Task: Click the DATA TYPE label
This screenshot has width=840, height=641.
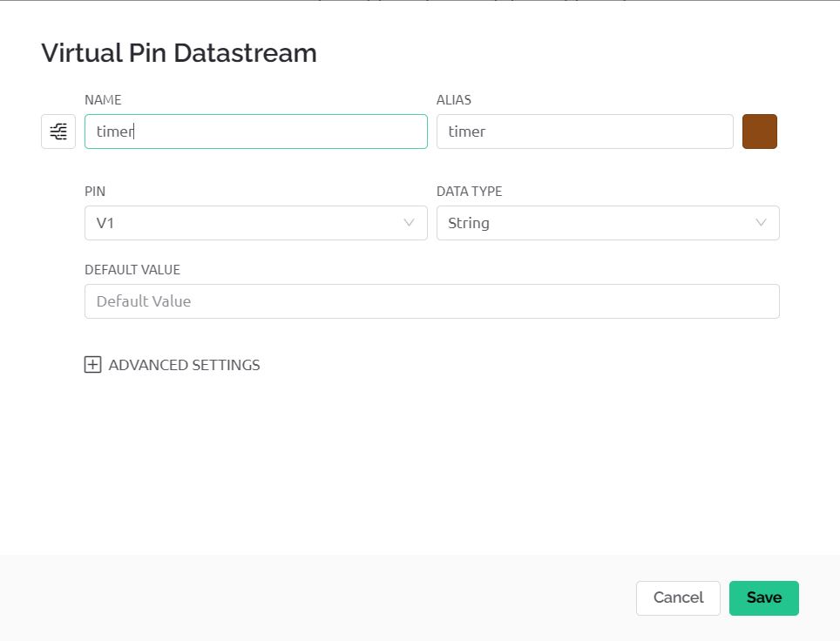Action: [469, 192]
